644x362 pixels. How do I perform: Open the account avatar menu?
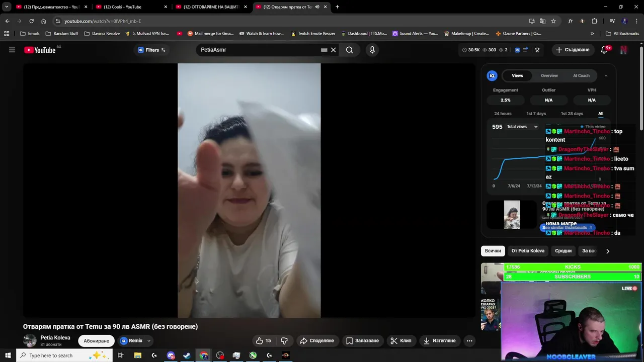[623, 50]
